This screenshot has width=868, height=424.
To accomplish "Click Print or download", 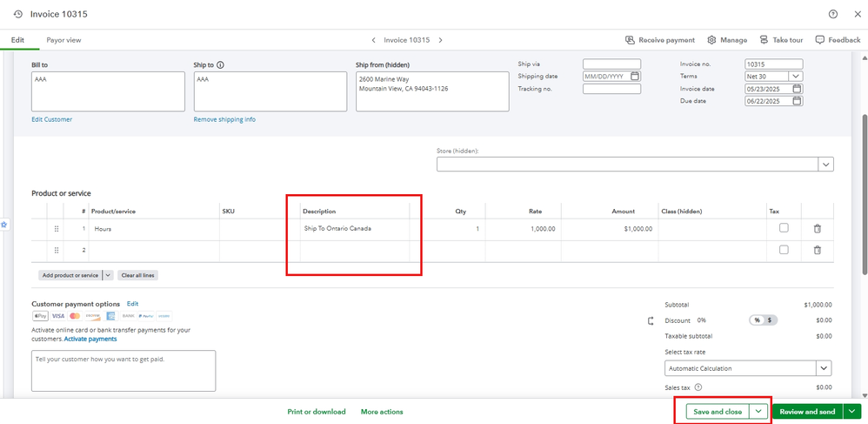I will click(x=317, y=412).
